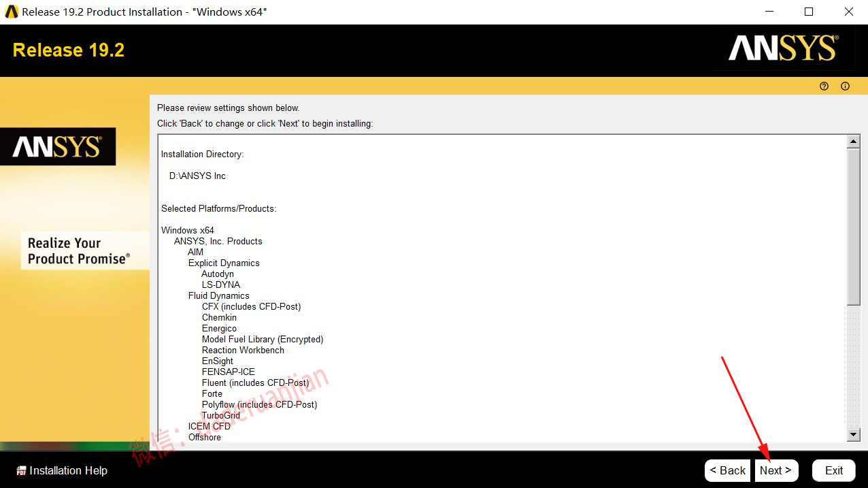Select the 'D:\ANSYS Inc' path text
This screenshot has height=488, width=868.
[197, 176]
